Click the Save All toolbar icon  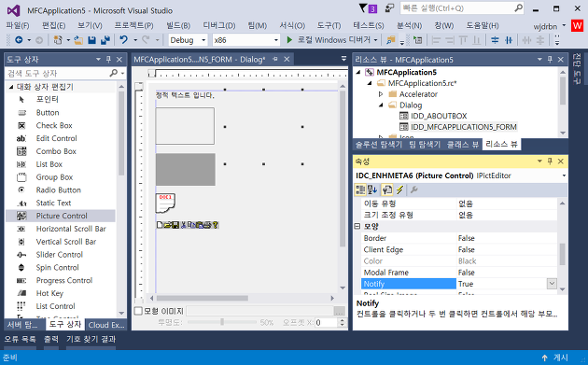pos(105,40)
